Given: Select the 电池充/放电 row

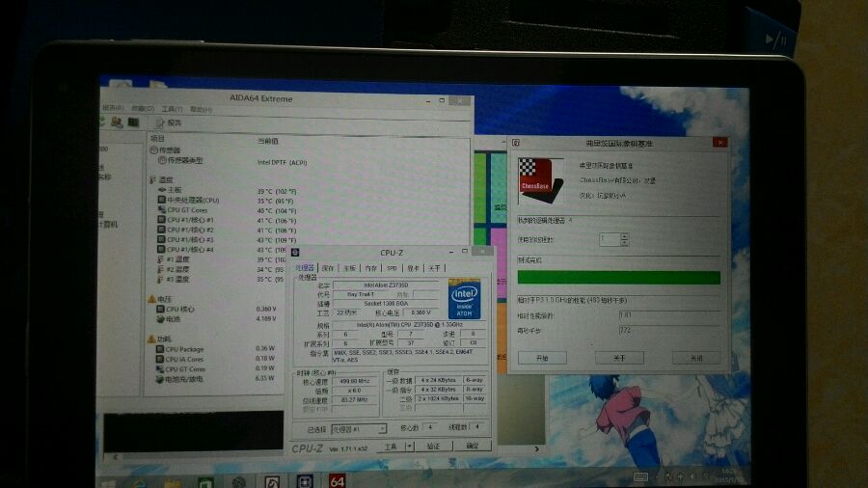Looking at the screenshot, I should click(179, 380).
